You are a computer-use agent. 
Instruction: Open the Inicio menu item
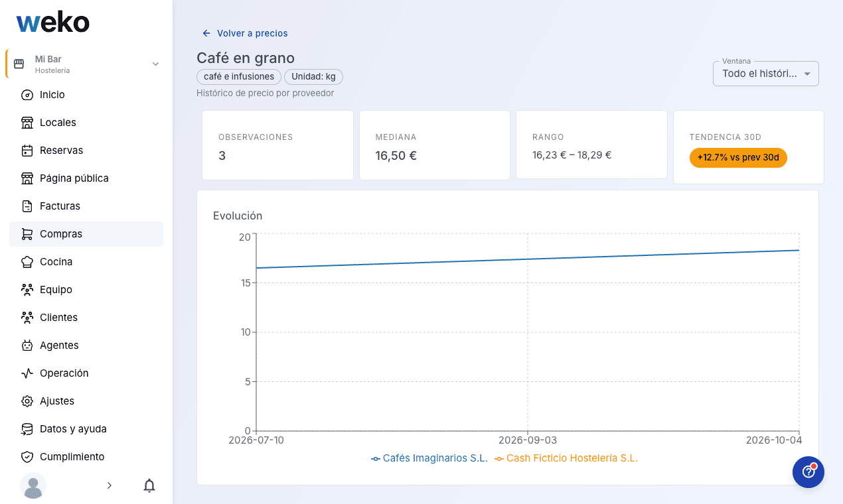pos(86,95)
